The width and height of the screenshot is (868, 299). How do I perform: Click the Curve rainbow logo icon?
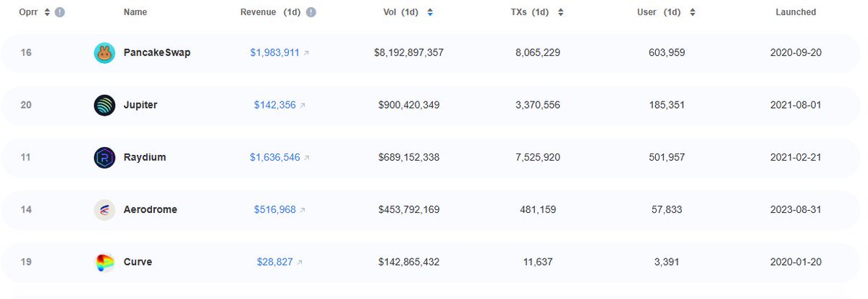[x=105, y=263]
